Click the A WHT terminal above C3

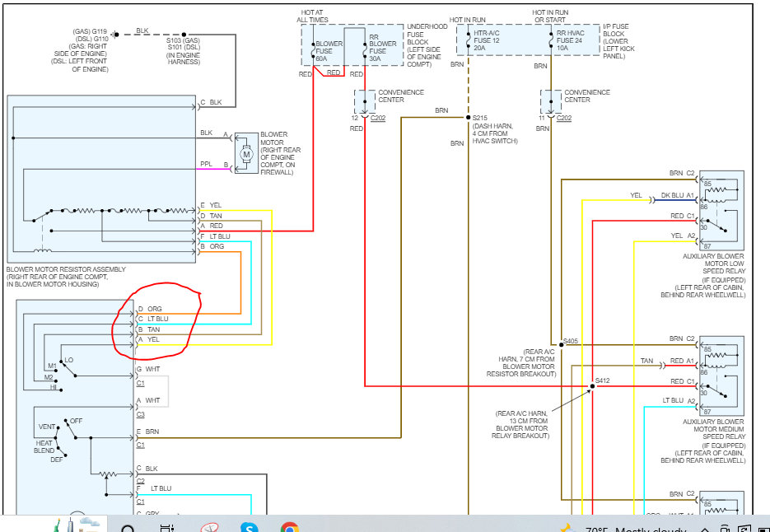click(x=149, y=401)
